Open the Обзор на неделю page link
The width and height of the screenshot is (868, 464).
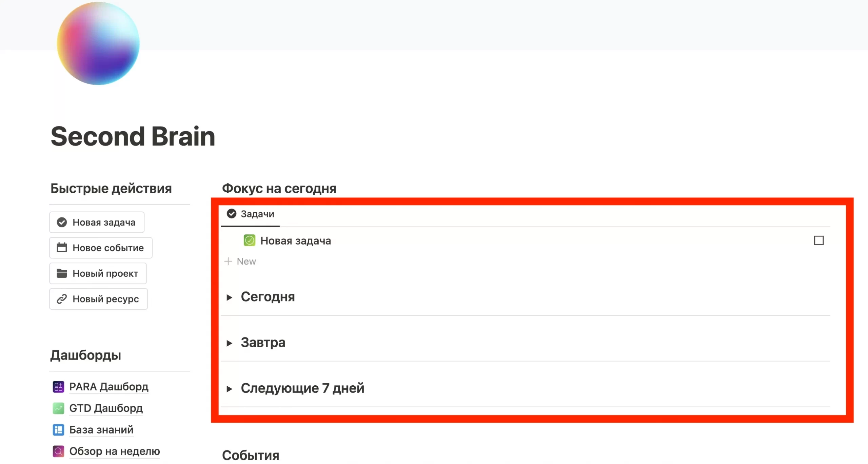tap(115, 451)
